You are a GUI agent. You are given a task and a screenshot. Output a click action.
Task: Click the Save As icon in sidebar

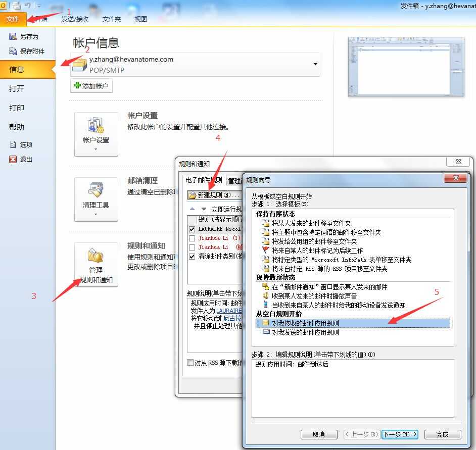click(13, 36)
